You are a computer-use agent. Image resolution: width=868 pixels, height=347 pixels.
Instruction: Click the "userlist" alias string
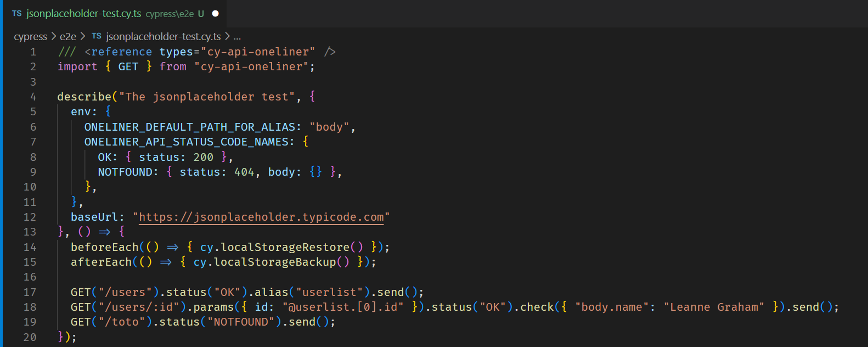(x=330, y=292)
